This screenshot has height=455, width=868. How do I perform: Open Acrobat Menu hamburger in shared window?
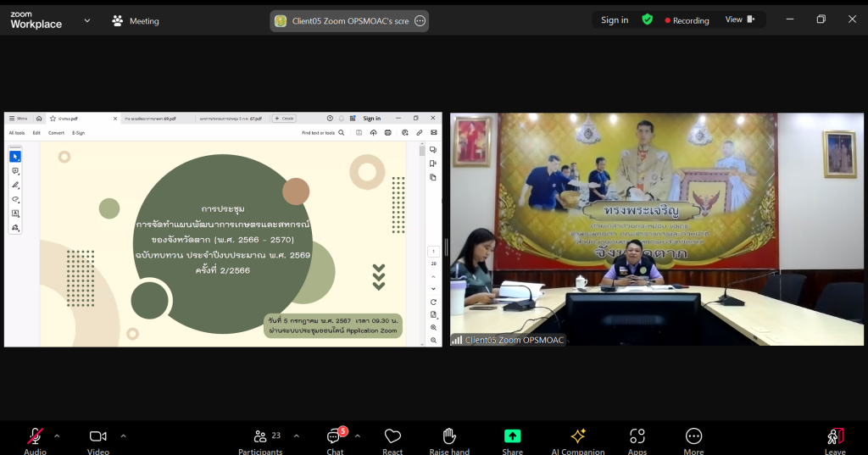pos(19,119)
